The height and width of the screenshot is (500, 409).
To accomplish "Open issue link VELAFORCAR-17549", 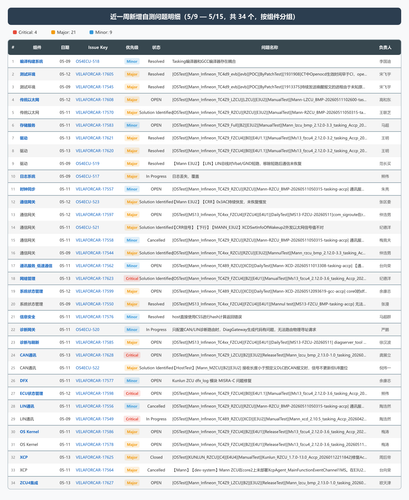I will (95, 419).
